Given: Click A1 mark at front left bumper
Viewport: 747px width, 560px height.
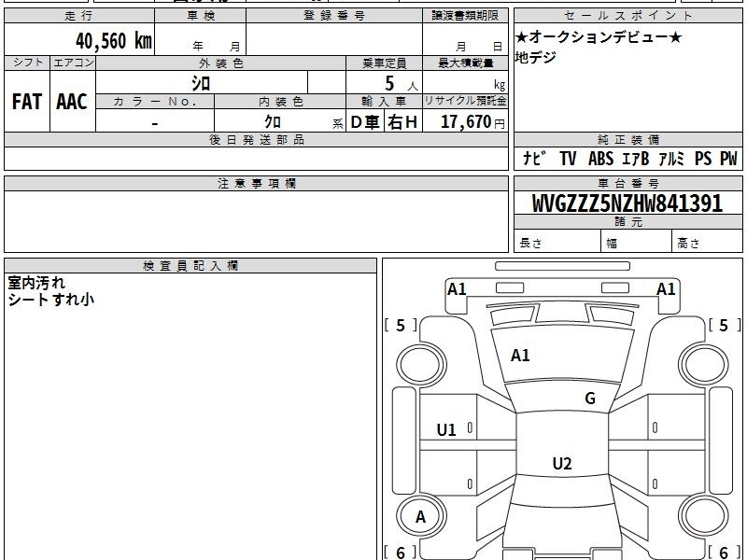Looking at the screenshot, I should pyautogui.click(x=457, y=289).
